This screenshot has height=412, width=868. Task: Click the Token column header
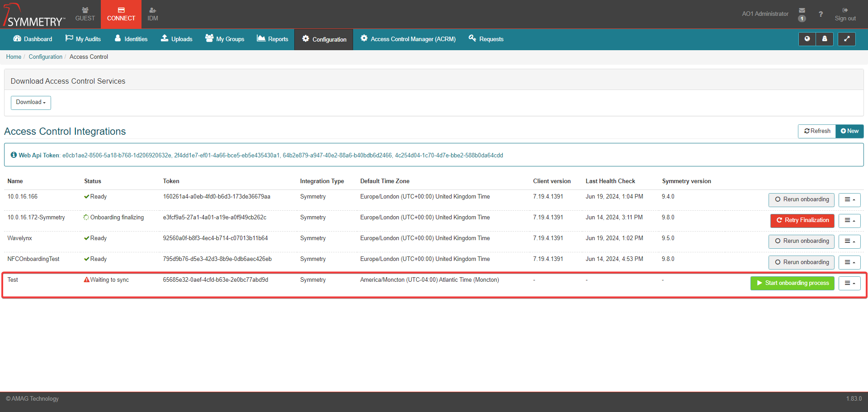tap(171, 181)
